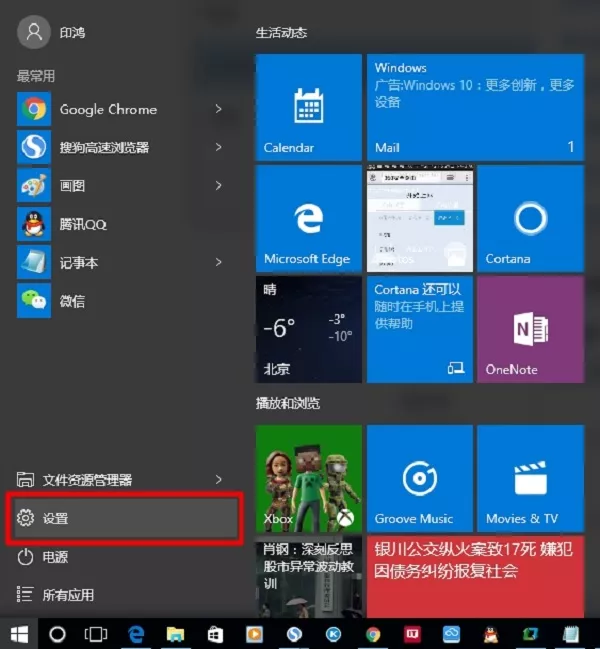600x649 pixels.
Task: Open the Xbox tile
Action: pos(309,478)
